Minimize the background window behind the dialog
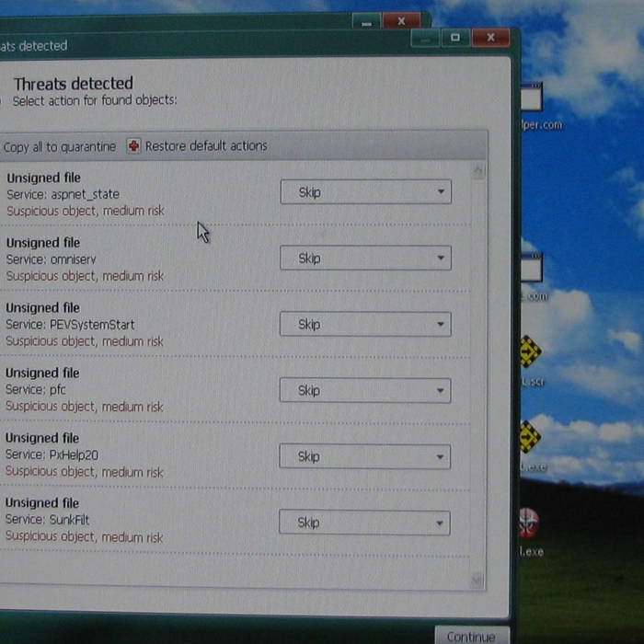Image resolution: width=644 pixels, height=644 pixels. (367, 22)
